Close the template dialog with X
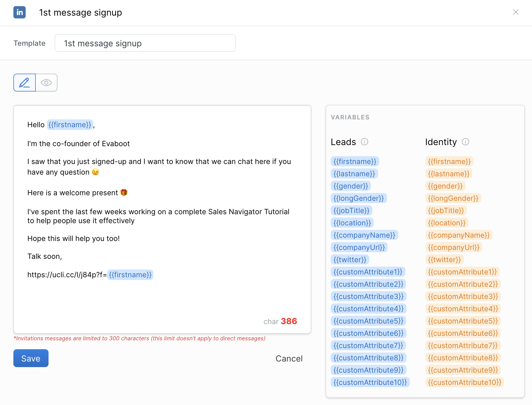Viewport: 532px width, 405px height. pos(516,12)
